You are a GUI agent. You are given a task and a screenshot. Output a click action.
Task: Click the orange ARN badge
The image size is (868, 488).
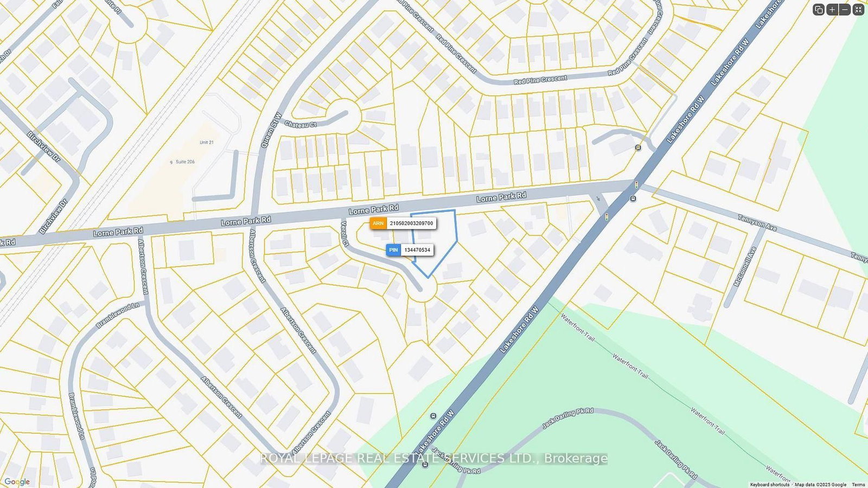[378, 223]
